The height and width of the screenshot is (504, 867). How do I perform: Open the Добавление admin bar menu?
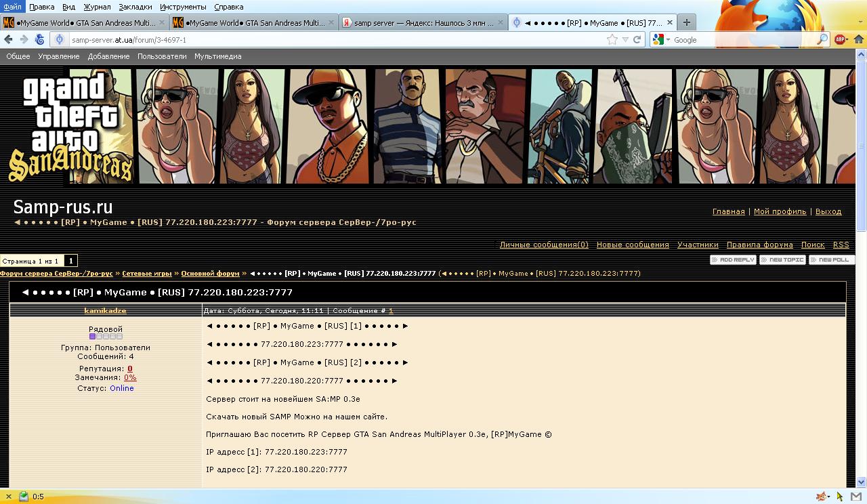pyautogui.click(x=108, y=56)
